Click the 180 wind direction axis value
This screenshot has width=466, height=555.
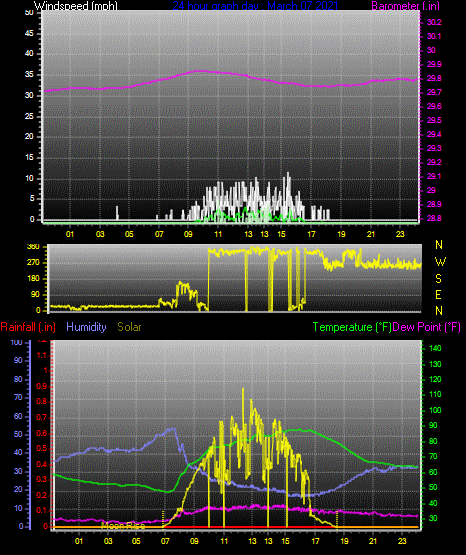coord(34,279)
